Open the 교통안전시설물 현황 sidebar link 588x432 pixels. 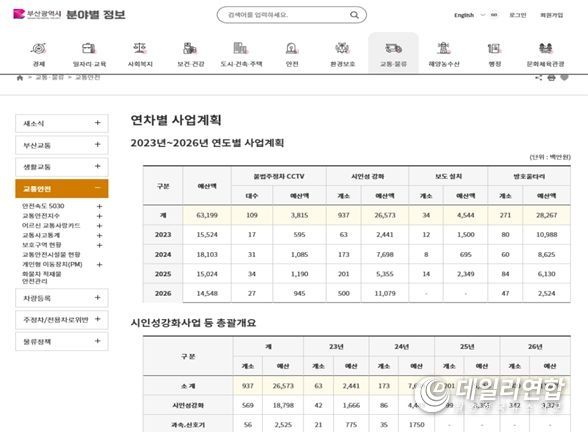pos(51,255)
